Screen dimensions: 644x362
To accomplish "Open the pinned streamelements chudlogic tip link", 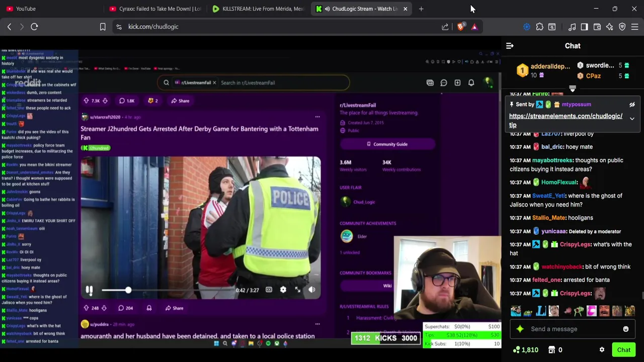I will 566,121.
